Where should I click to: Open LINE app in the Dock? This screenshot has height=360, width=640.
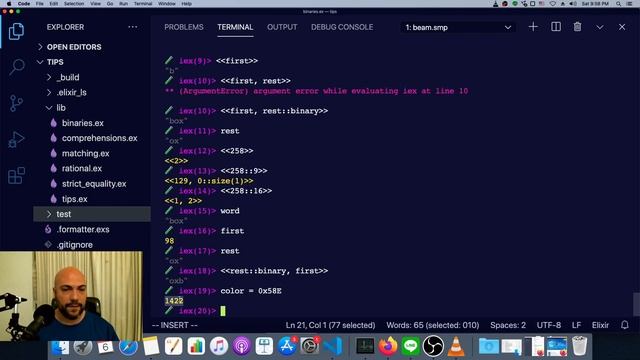click(x=410, y=347)
